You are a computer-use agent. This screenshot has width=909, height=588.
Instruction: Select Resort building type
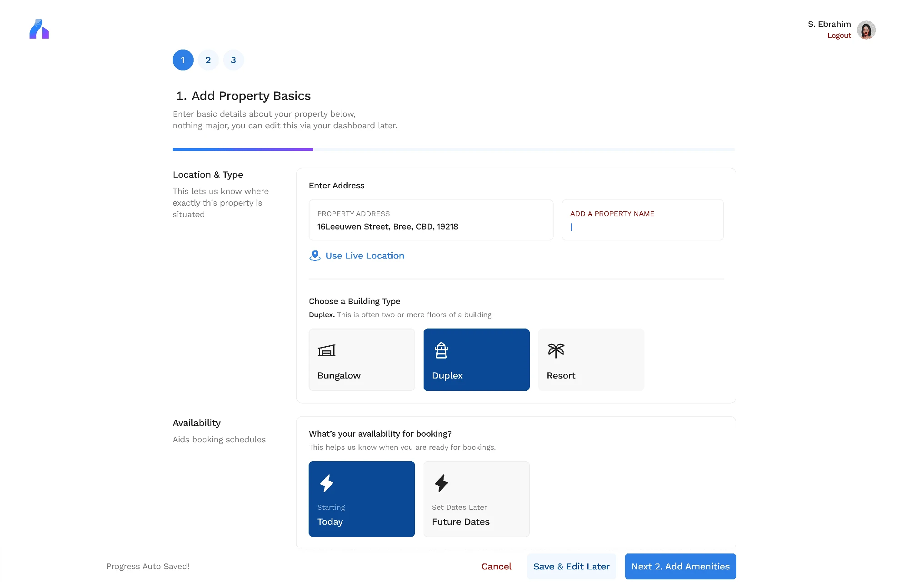[591, 359]
